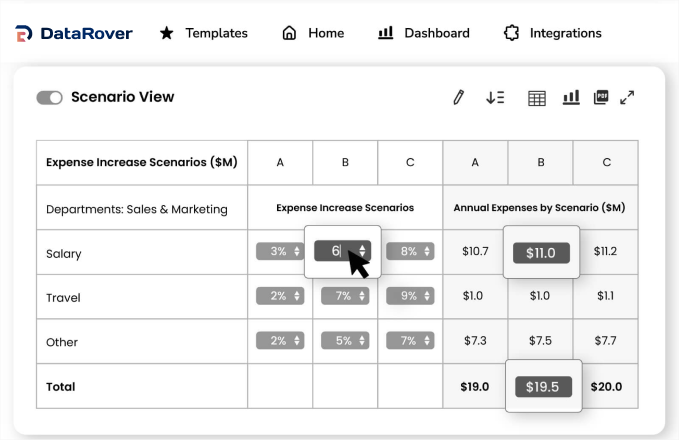Screen dimensions: 679x440
Task: Open Travel scenario A 2% selector
Action: pos(280,296)
